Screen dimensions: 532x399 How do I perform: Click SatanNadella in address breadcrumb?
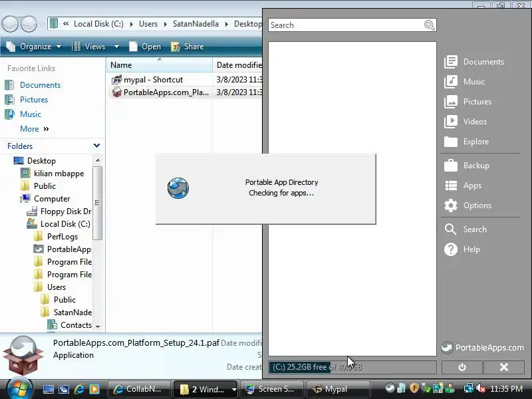(196, 24)
